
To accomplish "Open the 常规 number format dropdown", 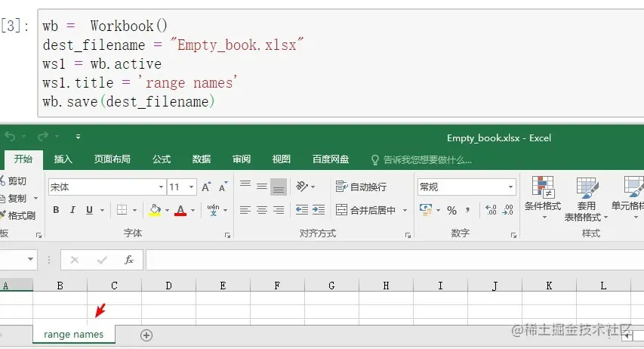I will click(510, 187).
